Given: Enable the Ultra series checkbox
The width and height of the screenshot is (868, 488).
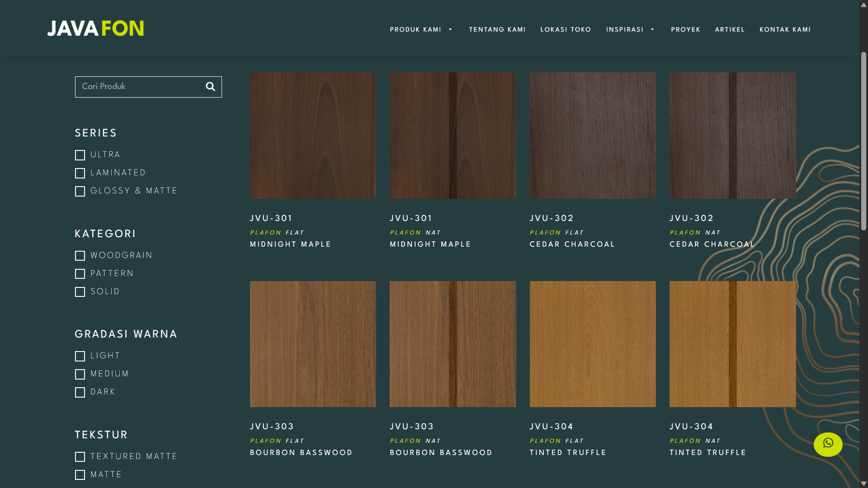Looking at the screenshot, I should pos(80,155).
